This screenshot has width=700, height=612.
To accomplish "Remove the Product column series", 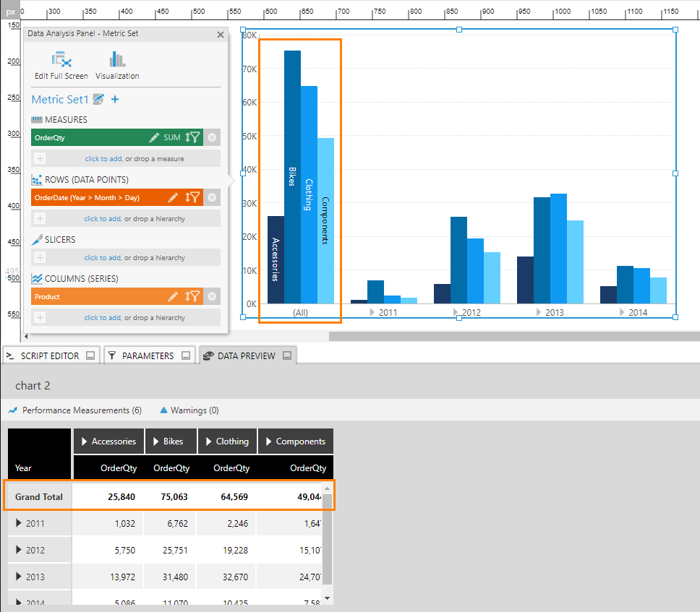I will coord(212,296).
